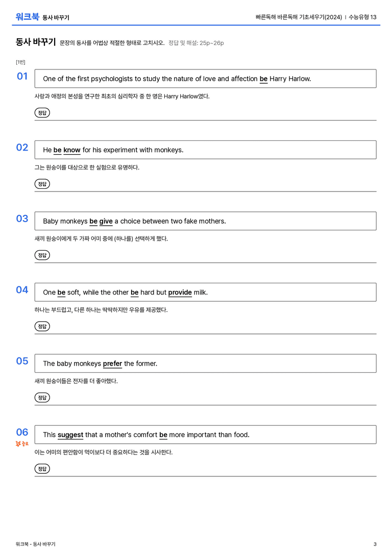
Task: Select the underlined word 'know' in sentence 02
Action: (x=72, y=150)
